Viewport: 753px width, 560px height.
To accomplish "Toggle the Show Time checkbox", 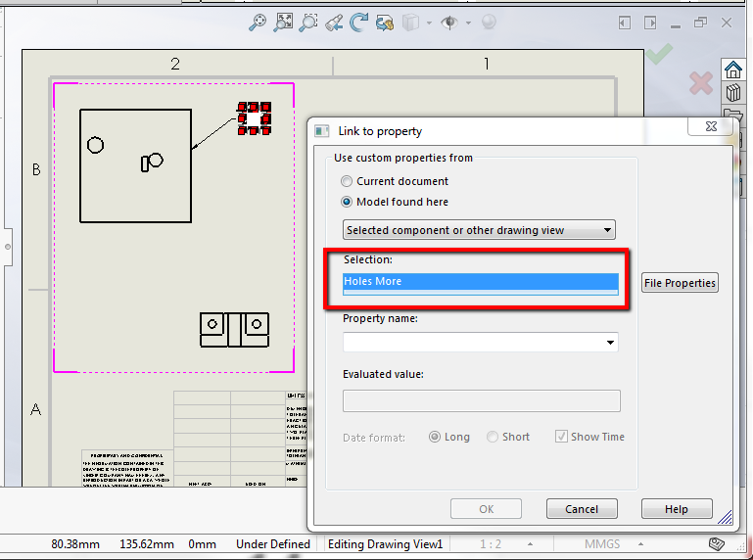I will coord(561,437).
